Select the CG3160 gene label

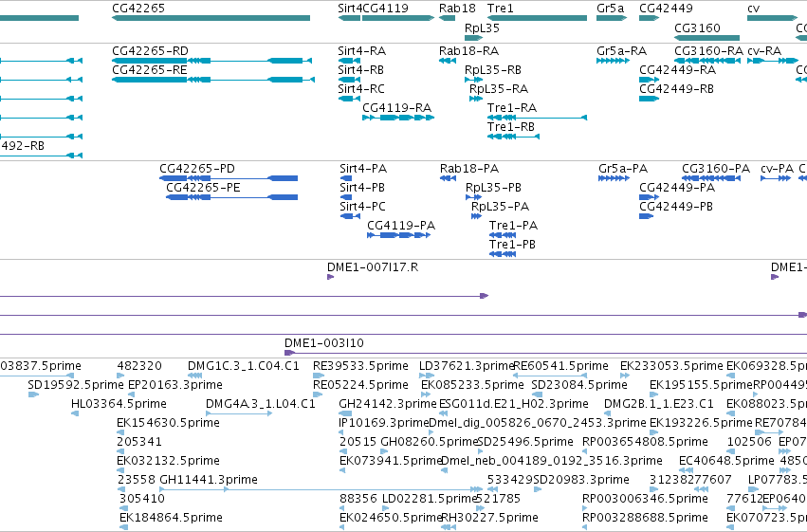[x=697, y=28]
